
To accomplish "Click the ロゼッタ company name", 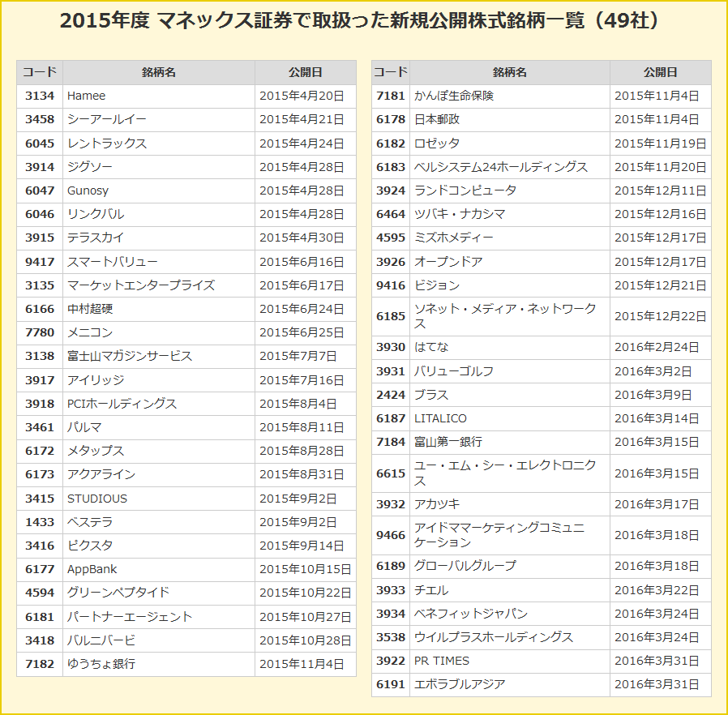I will (x=437, y=143).
